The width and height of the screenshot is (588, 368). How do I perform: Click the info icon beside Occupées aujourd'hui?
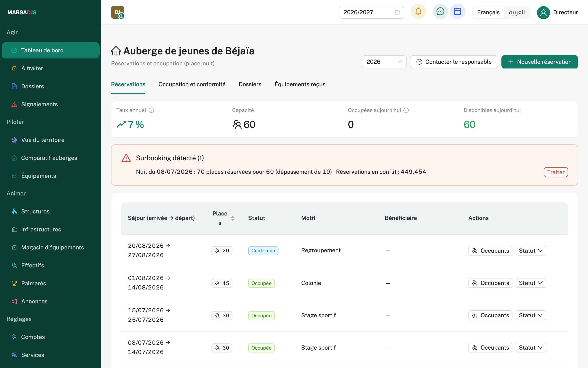pos(406,110)
